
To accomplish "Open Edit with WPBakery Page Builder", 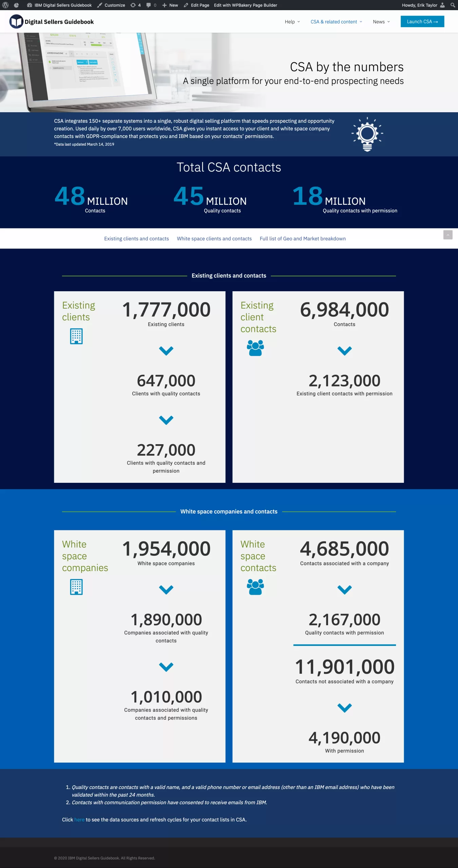I will (x=246, y=5).
